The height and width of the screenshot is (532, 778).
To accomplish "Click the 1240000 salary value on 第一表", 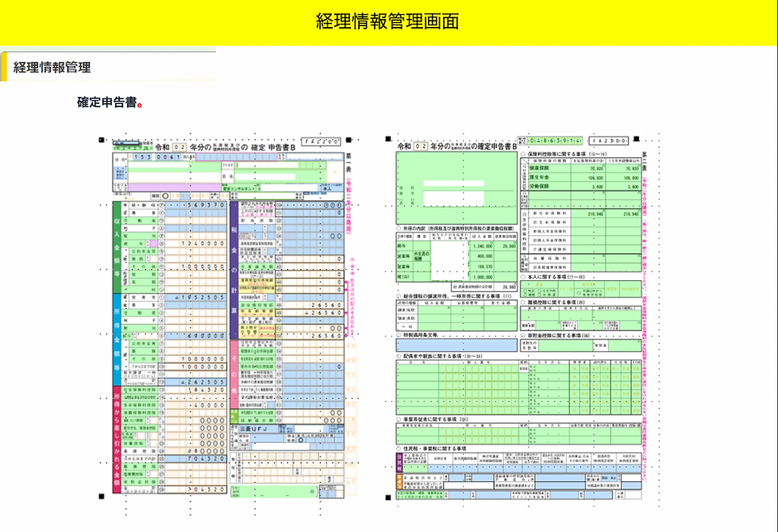I will [x=202, y=243].
